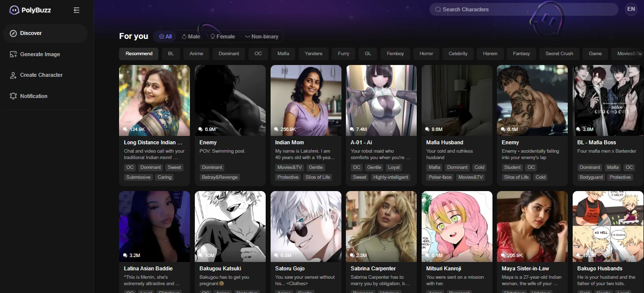Select the Fantasy category tab
The height and width of the screenshot is (293, 644).
pos(521,54)
